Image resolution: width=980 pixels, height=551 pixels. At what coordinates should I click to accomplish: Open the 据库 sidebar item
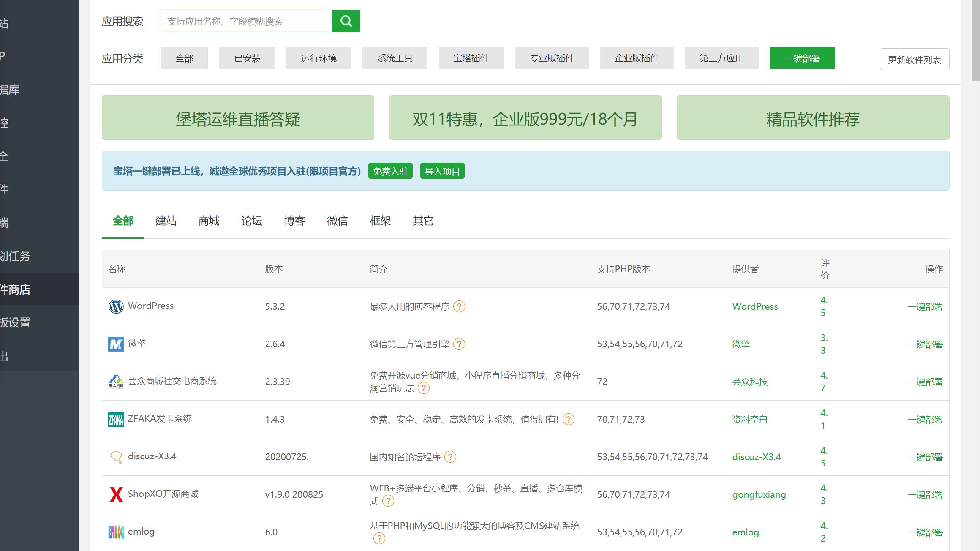[x=40, y=90]
